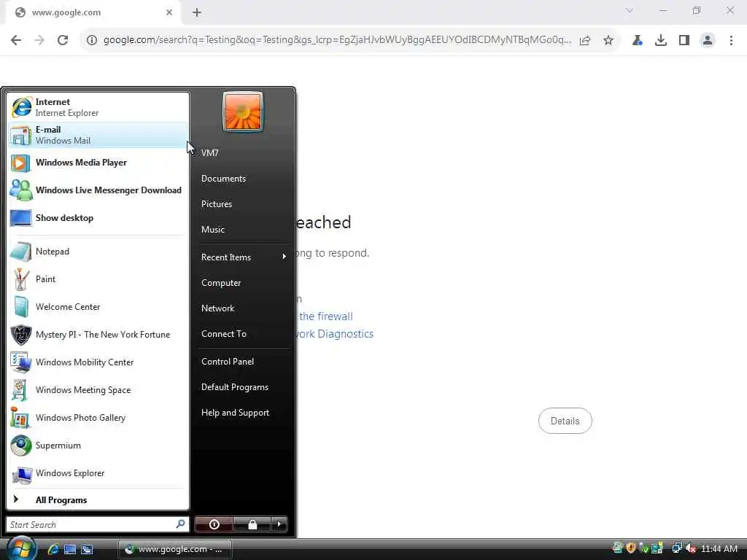Expand Recent Items submenu
The image size is (747, 560).
point(244,257)
